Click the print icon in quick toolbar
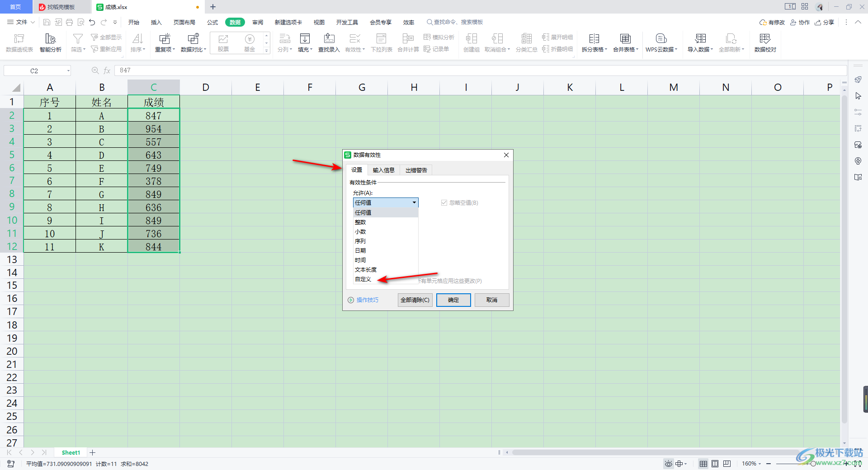Image resolution: width=868 pixels, height=470 pixels. [69, 22]
